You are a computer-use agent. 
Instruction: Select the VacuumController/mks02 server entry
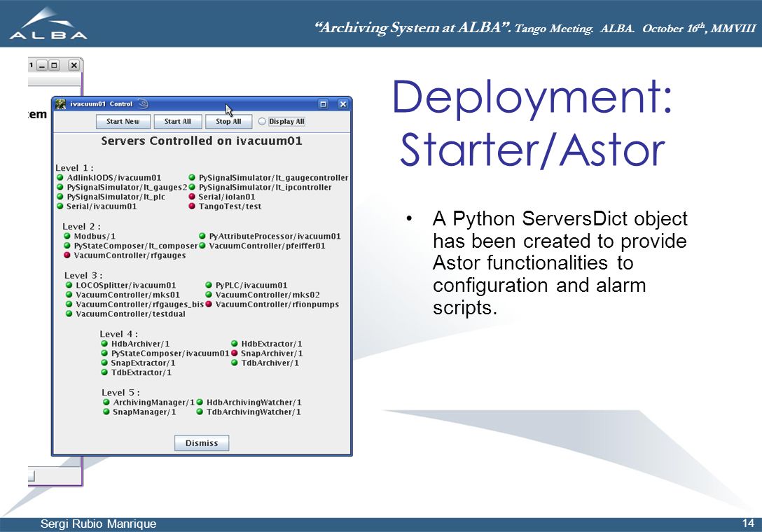(268, 295)
